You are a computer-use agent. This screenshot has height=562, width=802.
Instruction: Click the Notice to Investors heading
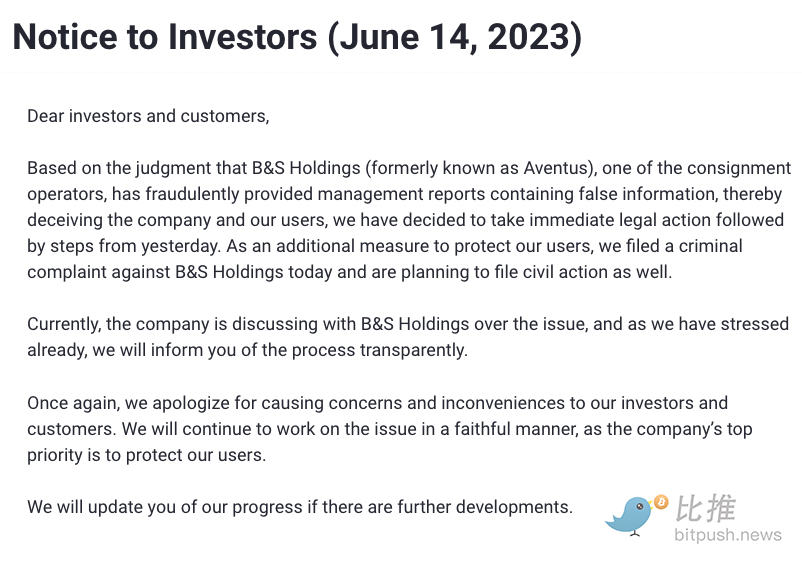pyautogui.click(x=165, y=37)
